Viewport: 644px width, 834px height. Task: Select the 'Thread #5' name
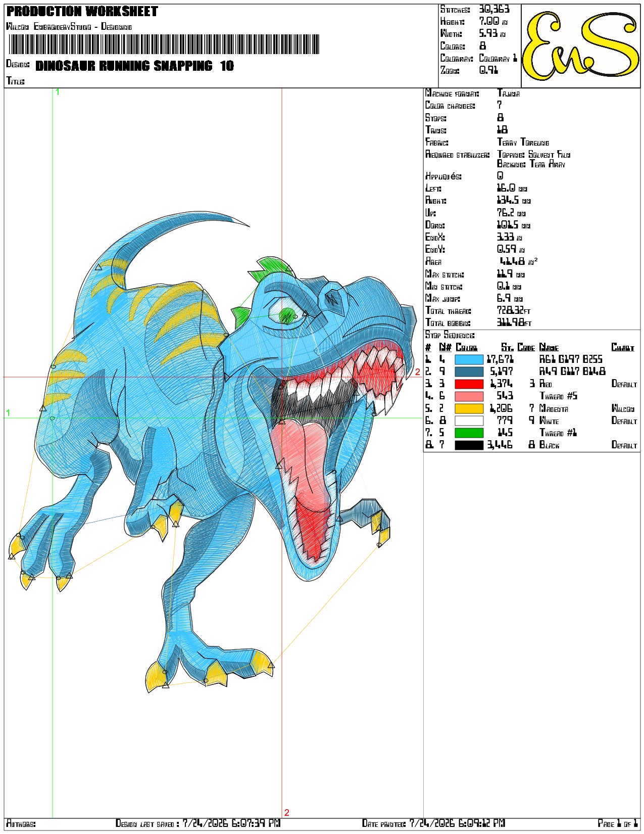click(558, 396)
